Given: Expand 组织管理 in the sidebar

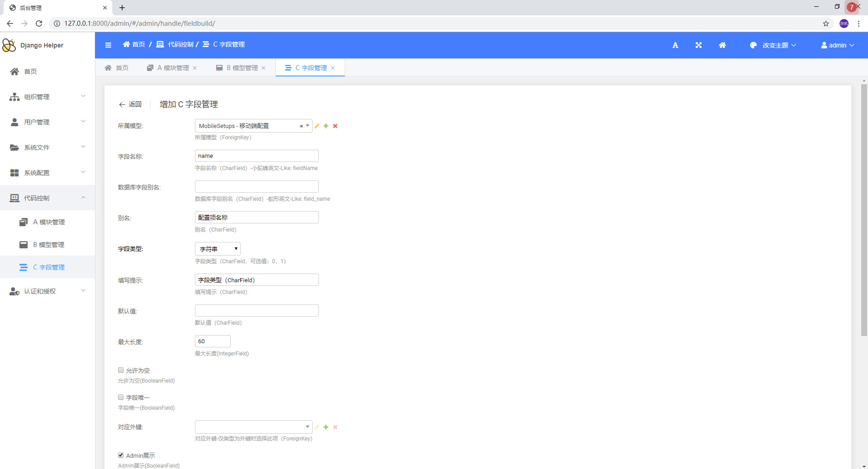Looking at the screenshot, I should pyautogui.click(x=47, y=97).
